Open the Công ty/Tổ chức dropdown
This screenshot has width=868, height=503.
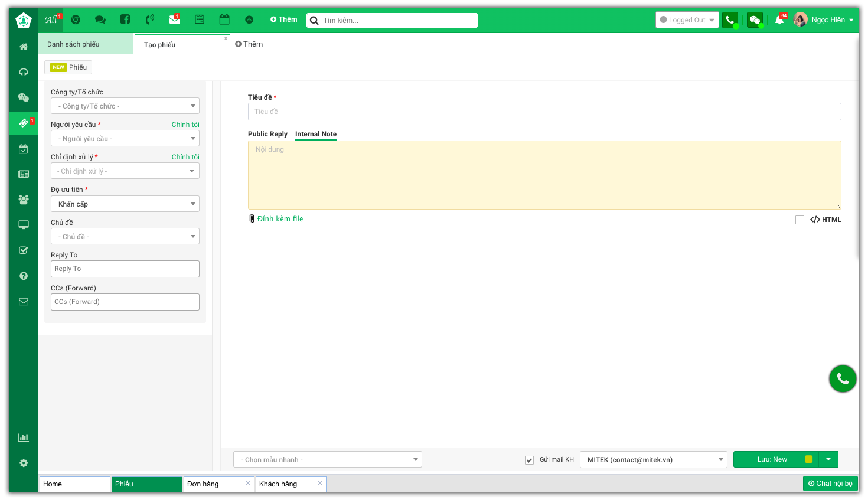coord(125,106)
